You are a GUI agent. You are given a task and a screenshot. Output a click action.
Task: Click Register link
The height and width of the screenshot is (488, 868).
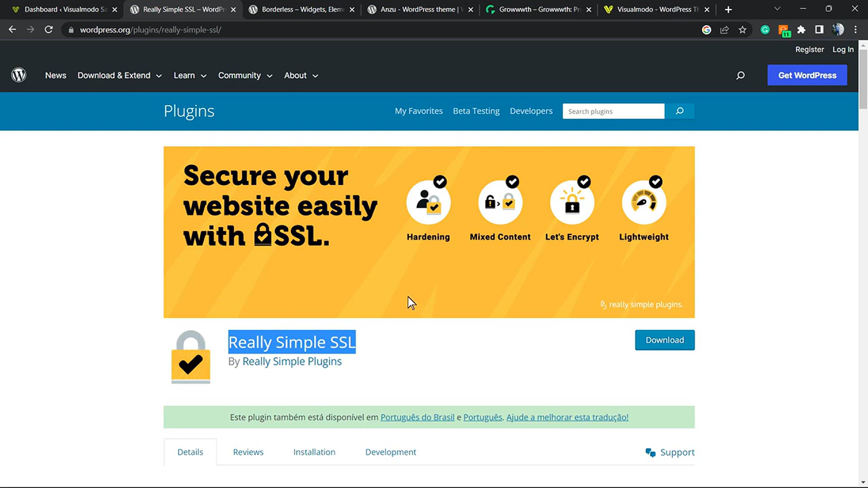(809, 49)
